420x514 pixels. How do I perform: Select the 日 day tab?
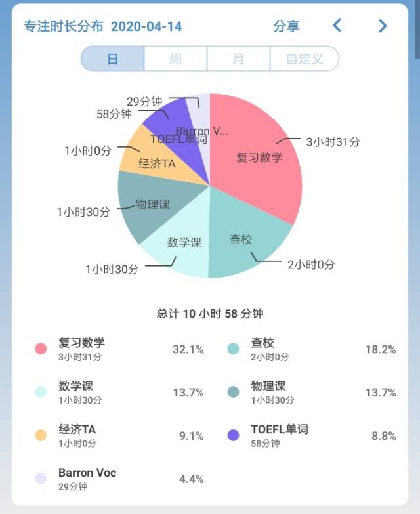[112, 59]
